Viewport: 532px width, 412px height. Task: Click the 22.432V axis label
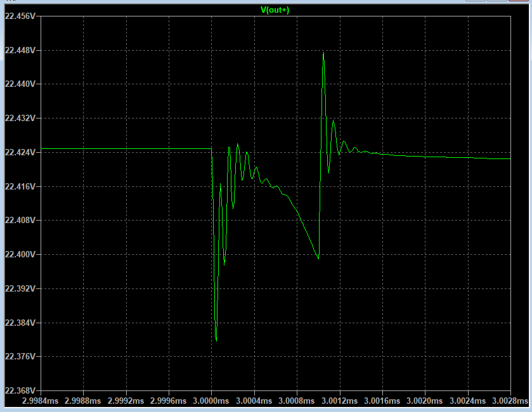(20, 118)
